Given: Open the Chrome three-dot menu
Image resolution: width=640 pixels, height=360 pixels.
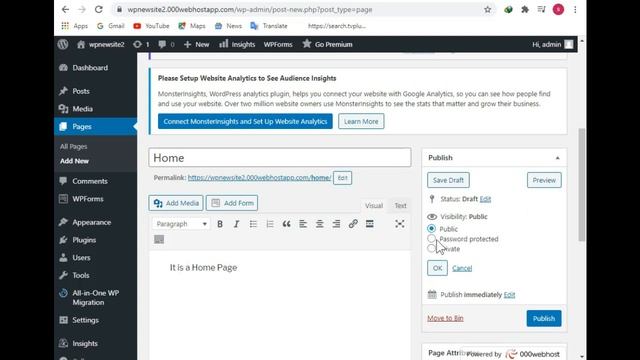Looking at the screenshot, I should [575, 9].
